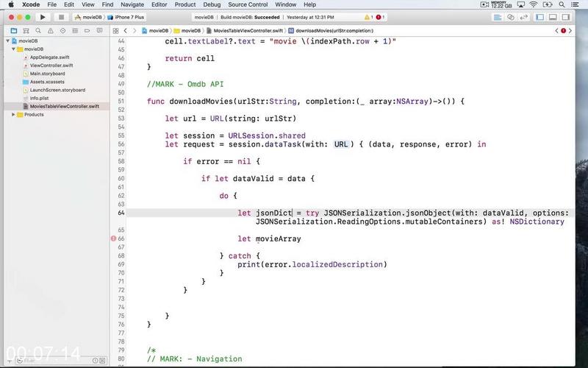Show the Symbol navigator
This screenshot has width=588, height=368.
pos(26,31)
